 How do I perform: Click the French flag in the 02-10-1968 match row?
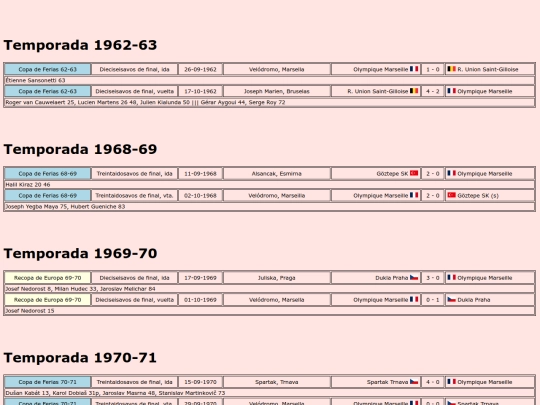click(x=414, y=195)
